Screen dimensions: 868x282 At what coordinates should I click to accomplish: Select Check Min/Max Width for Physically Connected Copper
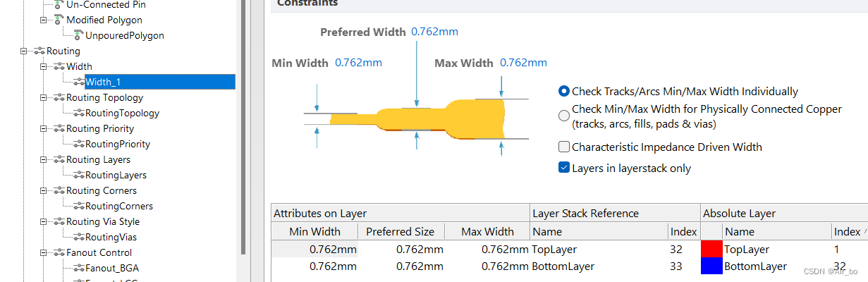[x=564, y=116]
